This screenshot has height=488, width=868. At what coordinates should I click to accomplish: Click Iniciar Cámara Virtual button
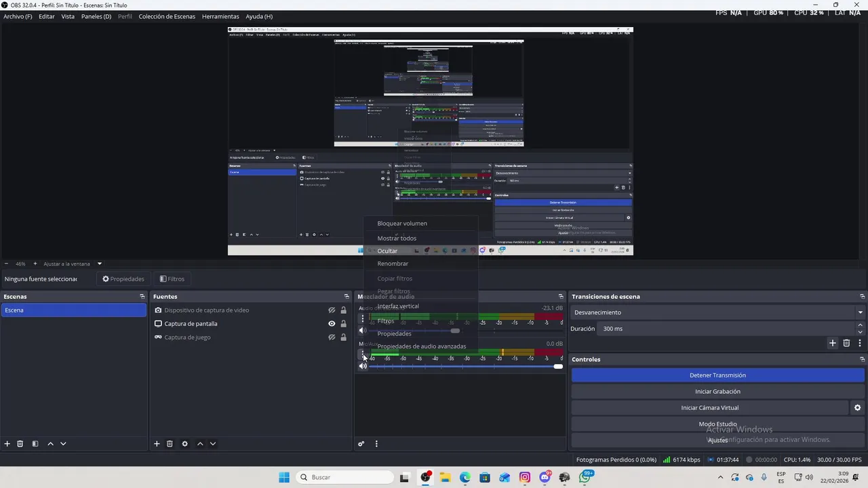(710, 408)
